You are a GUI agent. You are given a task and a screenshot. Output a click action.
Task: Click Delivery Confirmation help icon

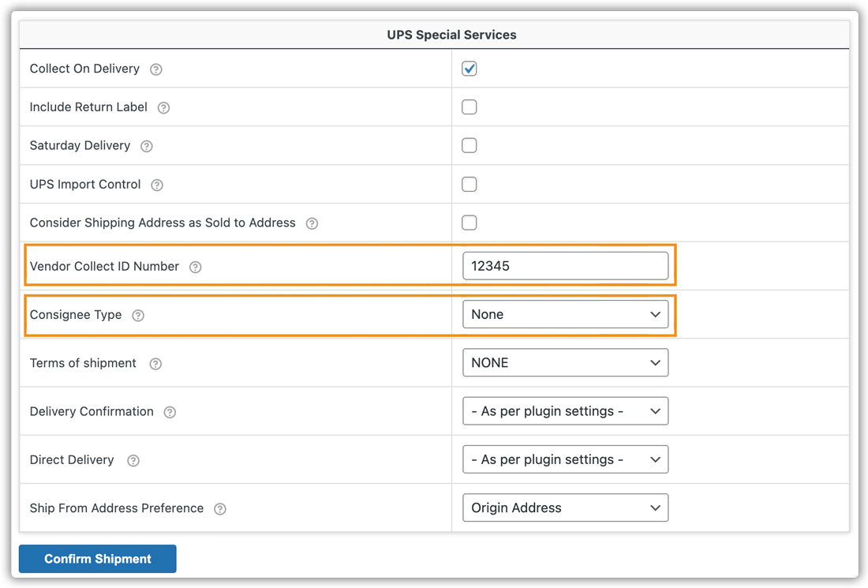[x=170, y=412]
